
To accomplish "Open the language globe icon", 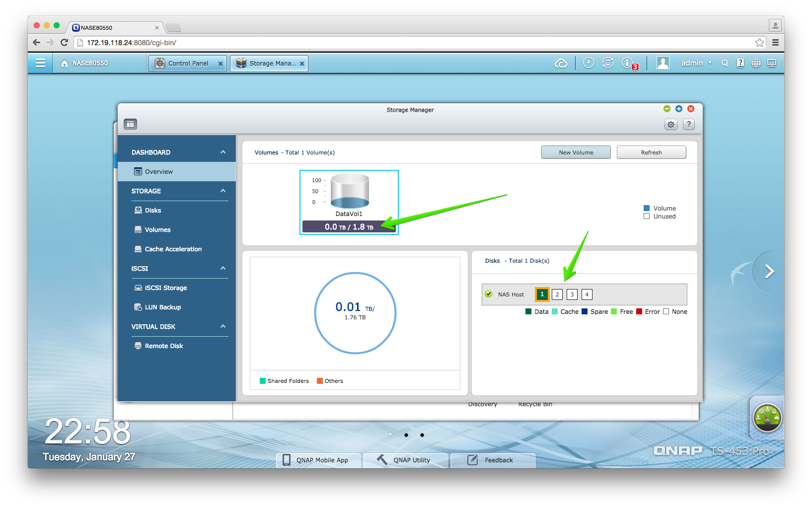I will pos(756,63).
